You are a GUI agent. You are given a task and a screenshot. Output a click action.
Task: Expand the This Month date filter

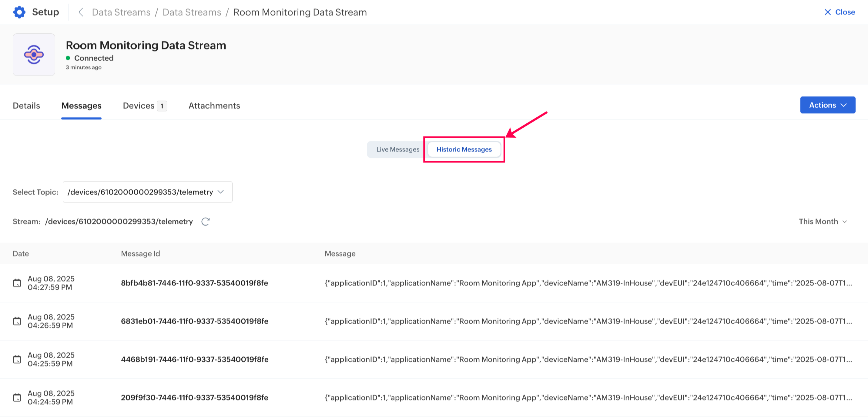coord(822,221)
